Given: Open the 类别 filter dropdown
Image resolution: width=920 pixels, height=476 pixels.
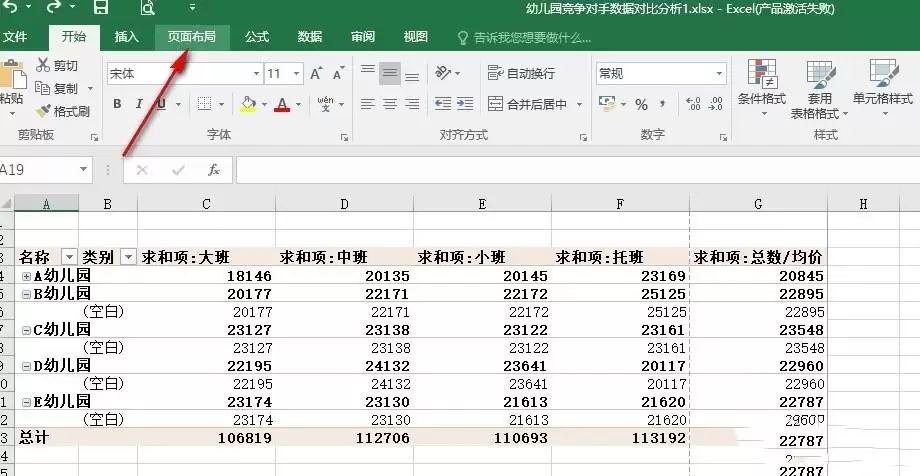Looking at the screenshot, I should (128, 257).
